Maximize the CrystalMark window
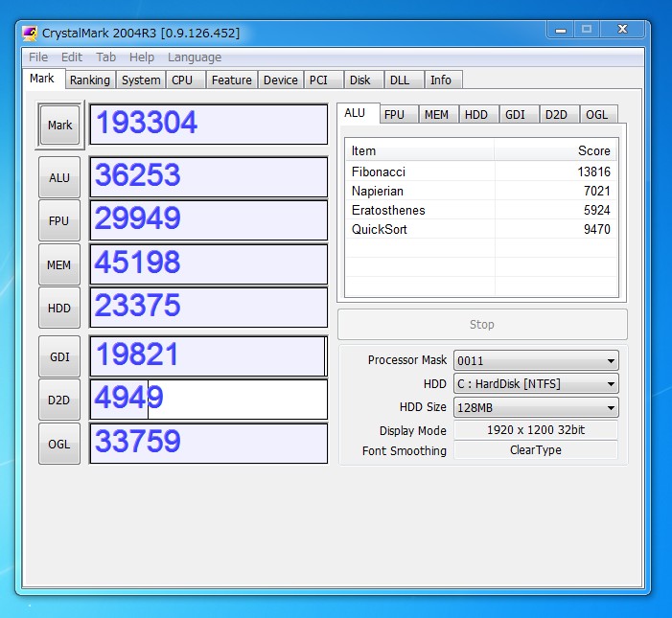Image resolution: width=672 pixels, height=618 pixels. pyautogui.click(x=587, y=30)
